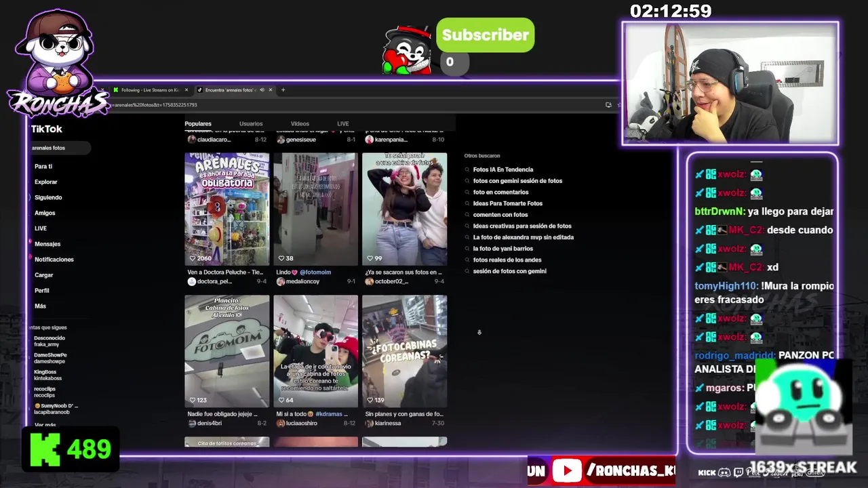This screenshot has width=868, height=488.
Task: Switch to the Videos results tab
Action: 300,123
